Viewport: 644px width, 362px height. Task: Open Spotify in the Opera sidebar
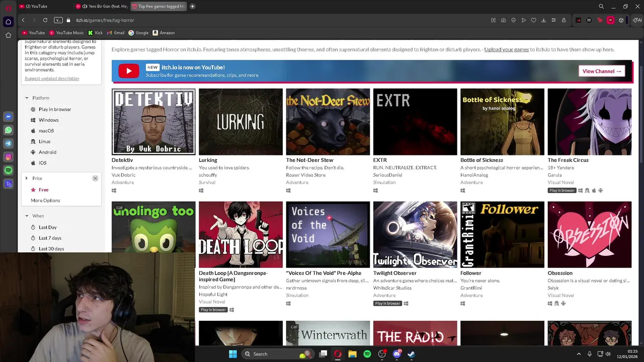pyautogui.click(x=8, y=171)
